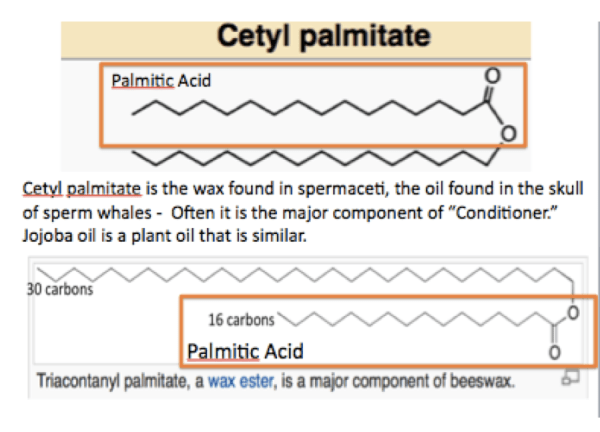600x432 pixels.
Task: Click the "30 carbons" label
Action: coord(60,290)
